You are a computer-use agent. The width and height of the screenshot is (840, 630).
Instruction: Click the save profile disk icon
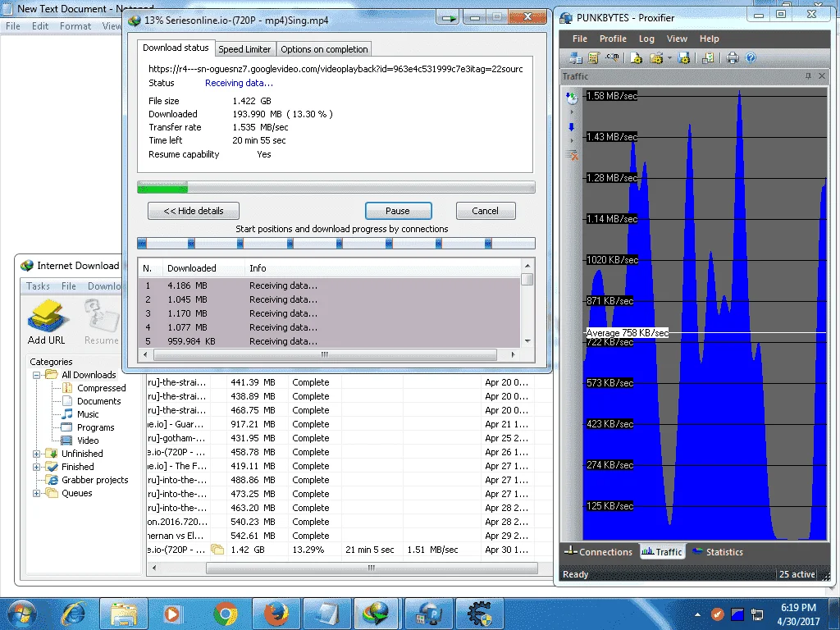pyautogui.click(x=683, y=58)
